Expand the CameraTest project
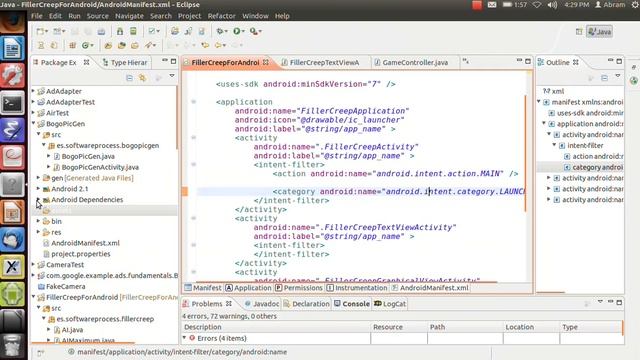Image resolution: width=640 pixels, height=360 pixels. [33, 264]
